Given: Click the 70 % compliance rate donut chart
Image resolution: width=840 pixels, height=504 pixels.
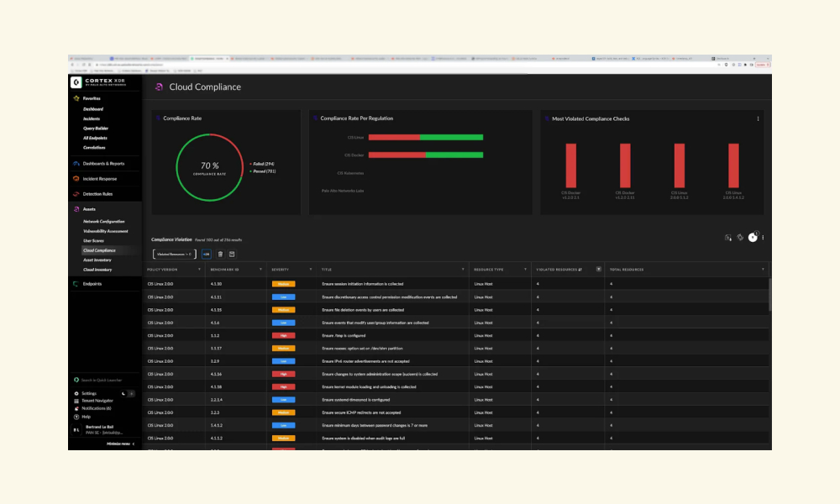Looking at the screenshot, I should coord(209,168).
